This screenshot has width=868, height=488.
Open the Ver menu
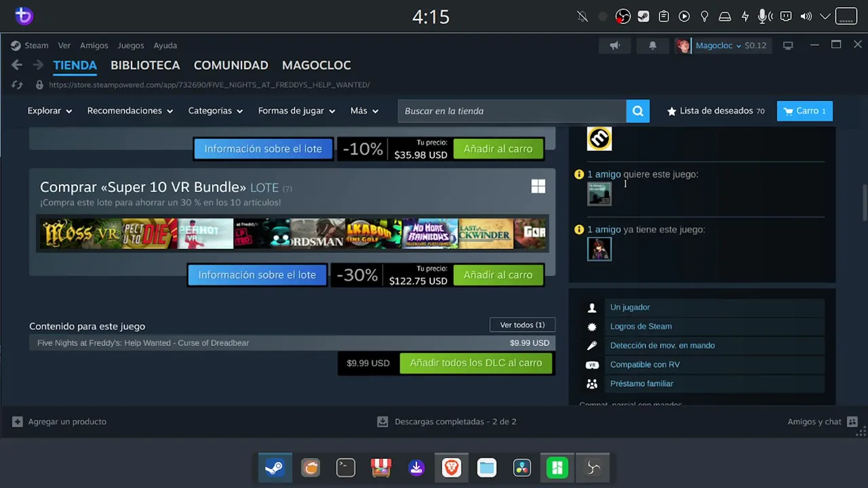pos(64,45)
